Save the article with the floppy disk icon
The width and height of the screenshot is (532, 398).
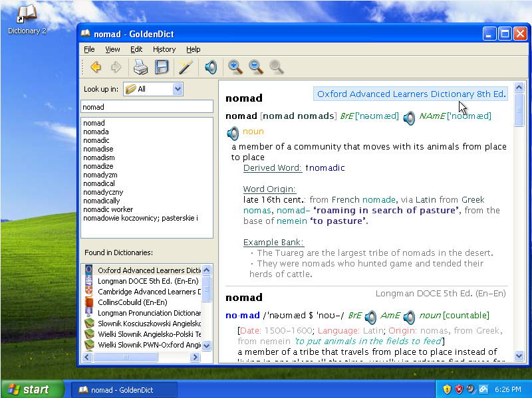coord(162,67)
